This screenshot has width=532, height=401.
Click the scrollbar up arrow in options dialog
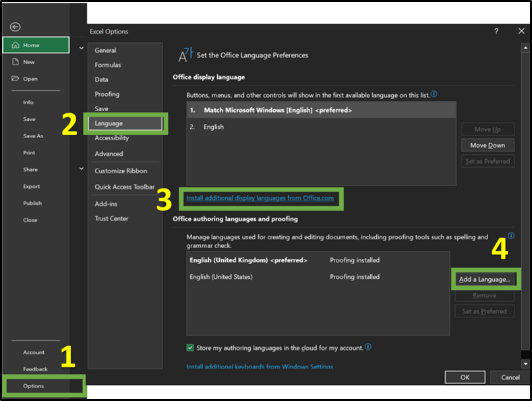pos(525,48)
